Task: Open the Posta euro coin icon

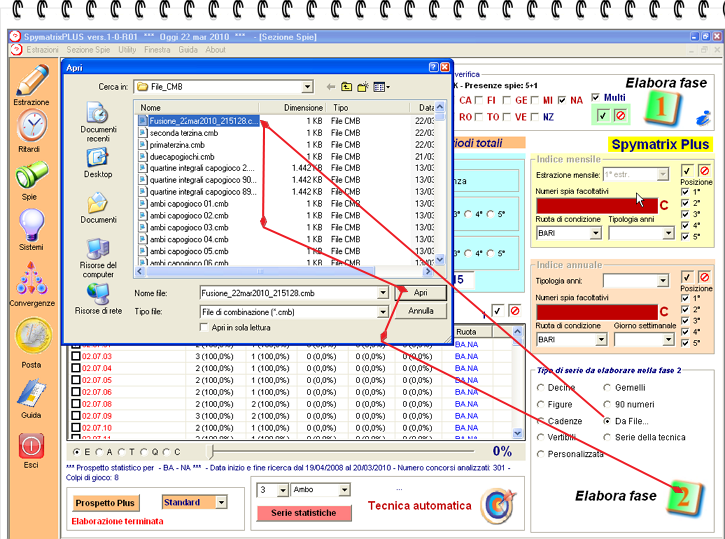Action: coord(31,338)
